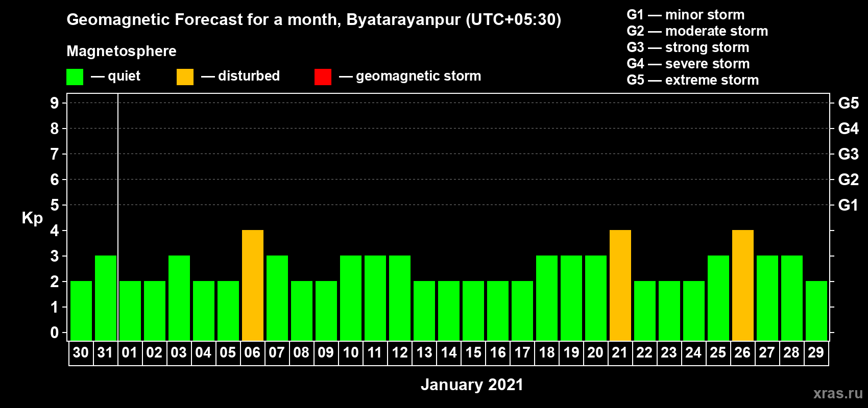Select the orange bar for day 06
Image resolution: width=868 pixels, height=408 pixels.
tap(253, 285)
